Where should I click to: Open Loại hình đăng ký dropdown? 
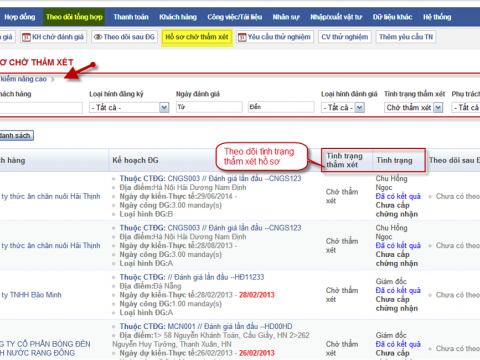pyautogui.click(x=129, y=108)
